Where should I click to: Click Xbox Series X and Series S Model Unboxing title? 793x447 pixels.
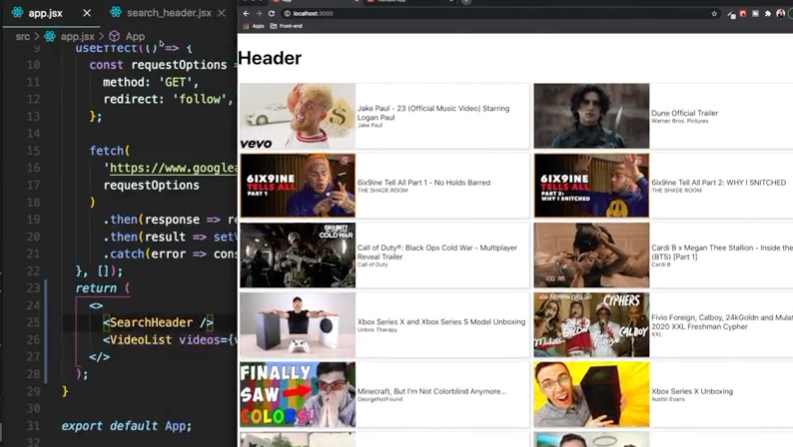coord(441,322)
